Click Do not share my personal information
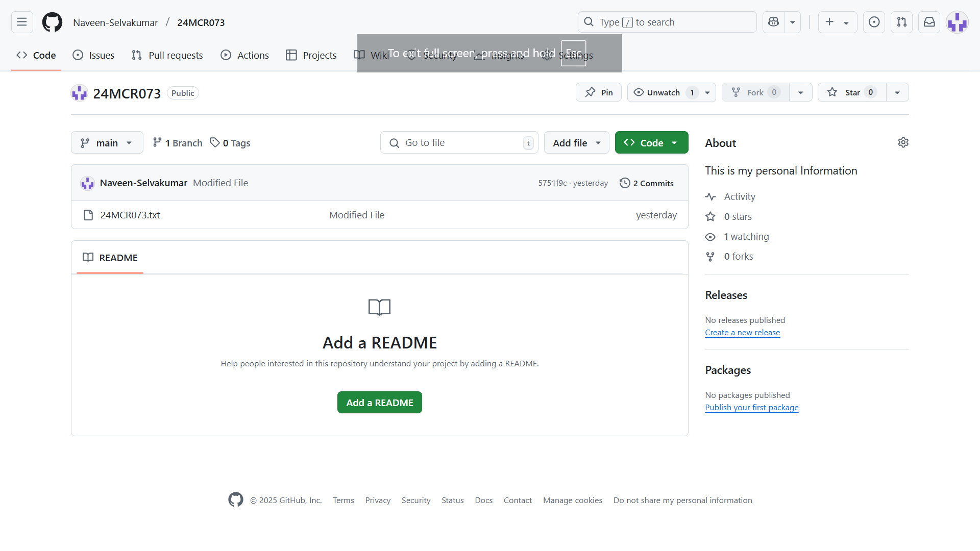 coord(683,500)
